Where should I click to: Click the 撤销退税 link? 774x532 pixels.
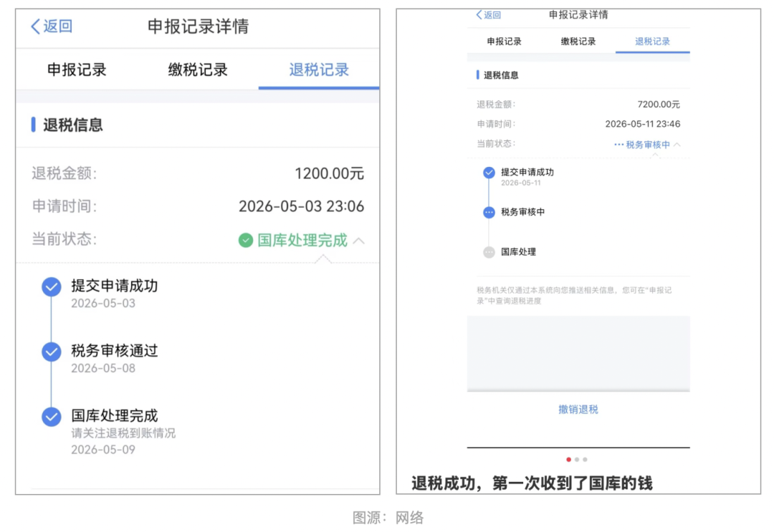[x=578, y=410]
